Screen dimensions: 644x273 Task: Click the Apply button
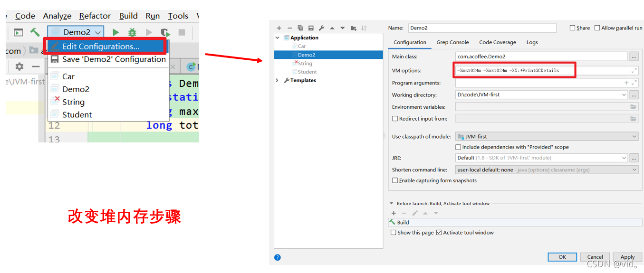tap(627, 257)
